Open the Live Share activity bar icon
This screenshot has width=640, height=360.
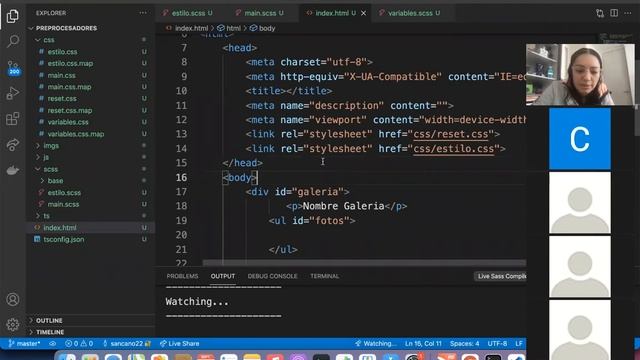[13, 144]
